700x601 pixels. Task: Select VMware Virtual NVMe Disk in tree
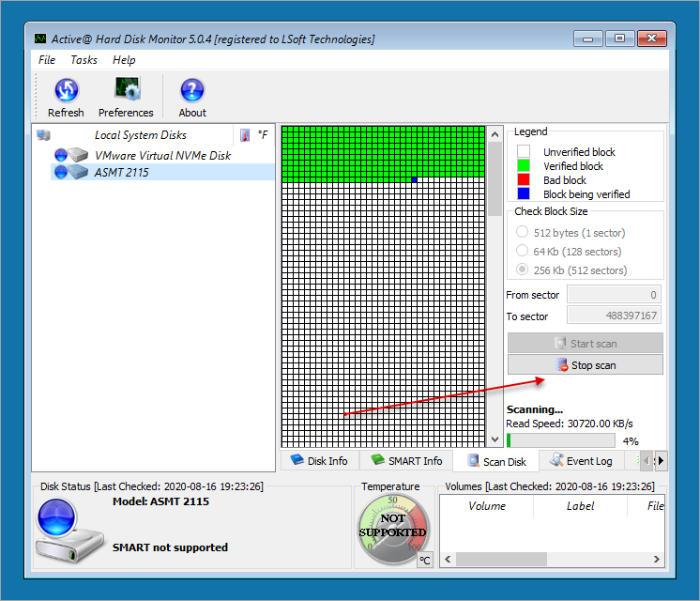[x=162, y=155]
